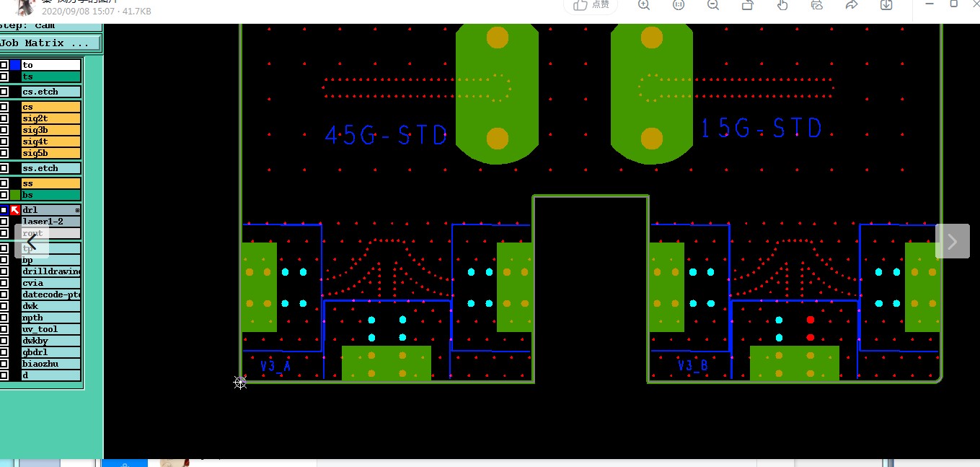Click the print icon in viewer toolbar

817,5
